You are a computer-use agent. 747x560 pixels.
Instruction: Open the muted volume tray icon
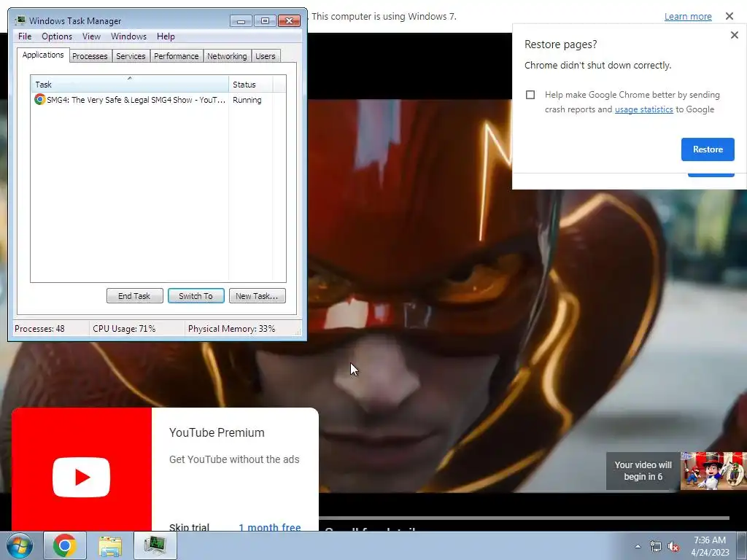[673, 547]
